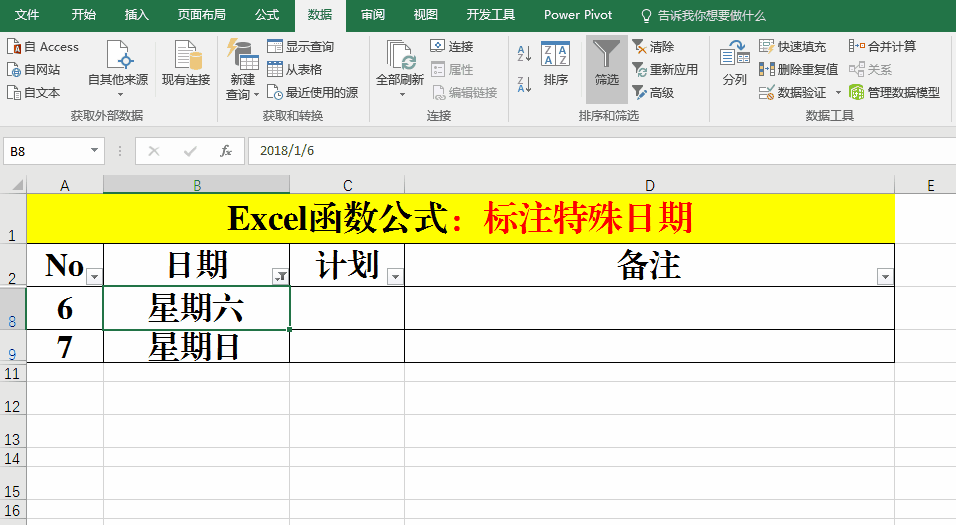This screenshot has width=956, height=525.
Task: Toggle the 筛选 filter button
Action: pyautogui.click(x=607, y=68)
